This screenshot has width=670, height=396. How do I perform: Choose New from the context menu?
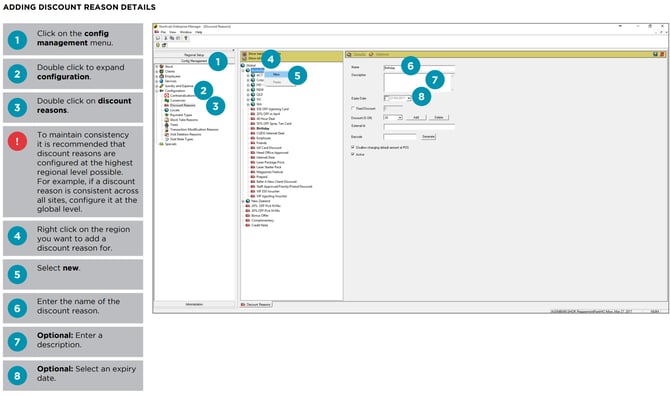[276, 74]
